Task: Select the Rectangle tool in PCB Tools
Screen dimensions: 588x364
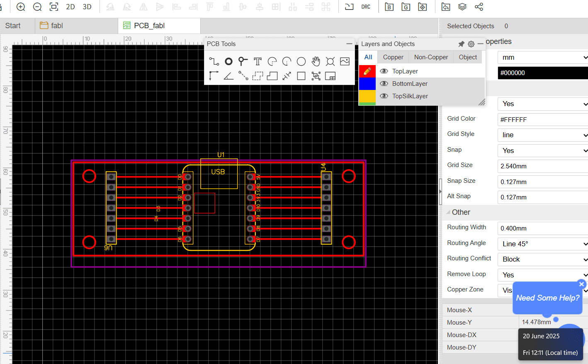Action: tap(301, 76)
